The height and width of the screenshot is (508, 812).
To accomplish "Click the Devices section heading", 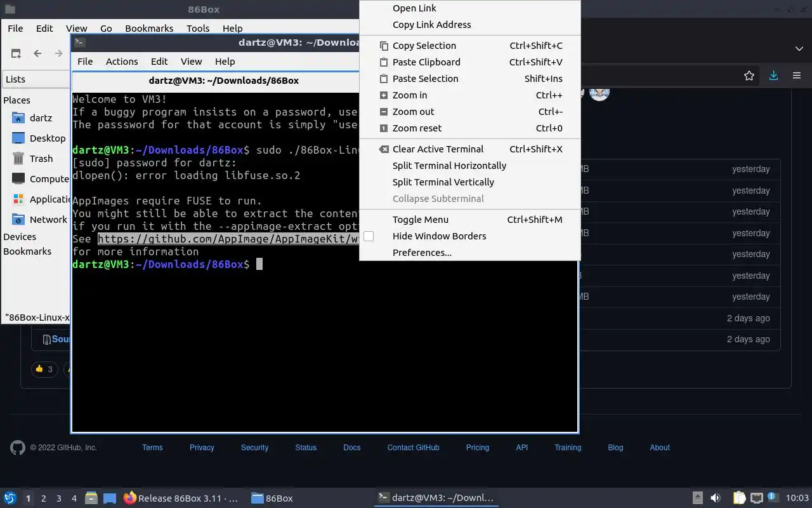I will (x=20, y=237).
